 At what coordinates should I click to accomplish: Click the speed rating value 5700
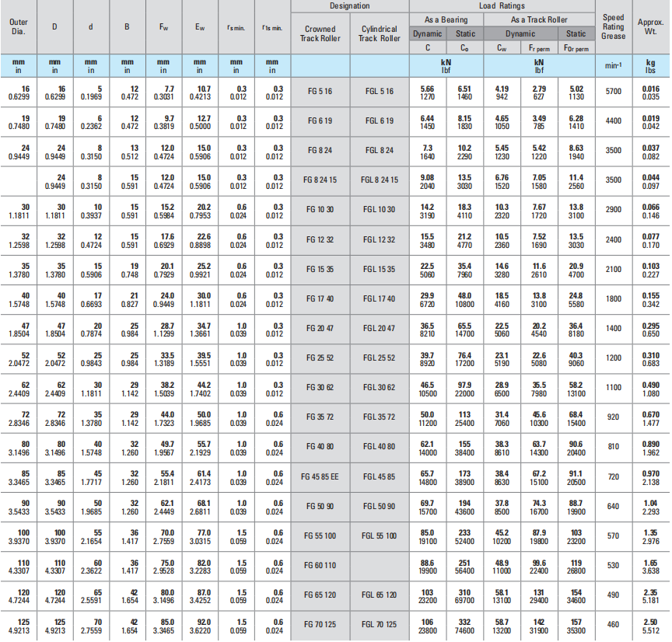tap(613, 92)
